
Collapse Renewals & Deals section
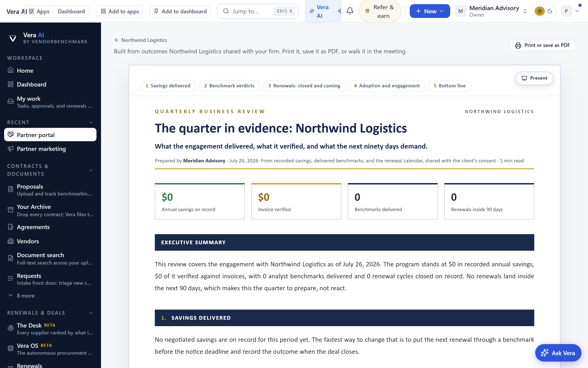pyautogui.click(x=91, y=313)
